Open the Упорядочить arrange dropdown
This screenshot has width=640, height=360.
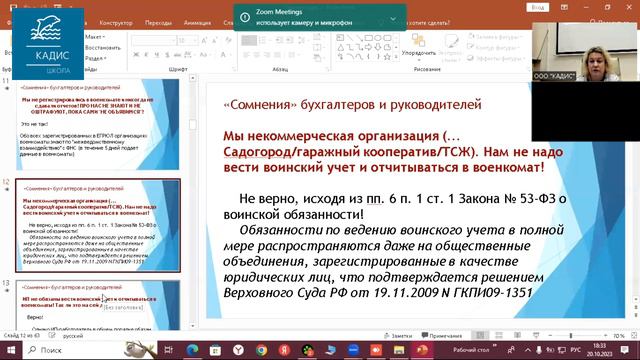click(x=419, y=47)
